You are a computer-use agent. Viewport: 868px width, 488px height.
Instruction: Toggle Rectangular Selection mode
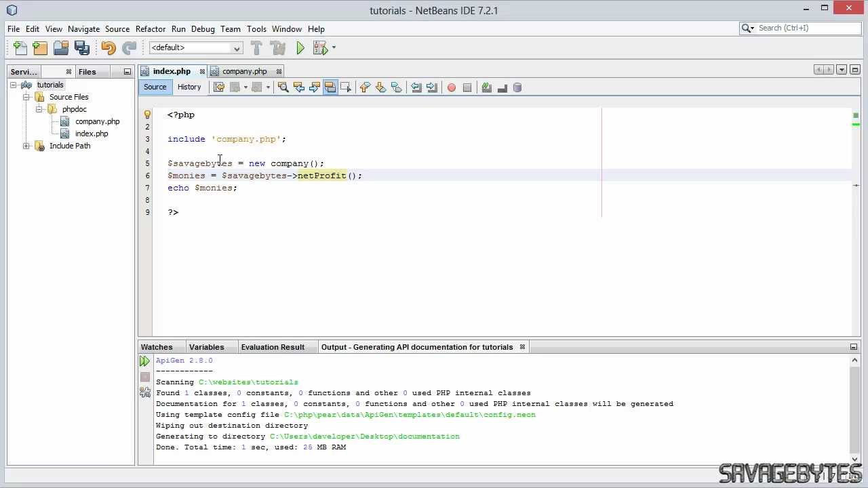(x=346, y=87)
